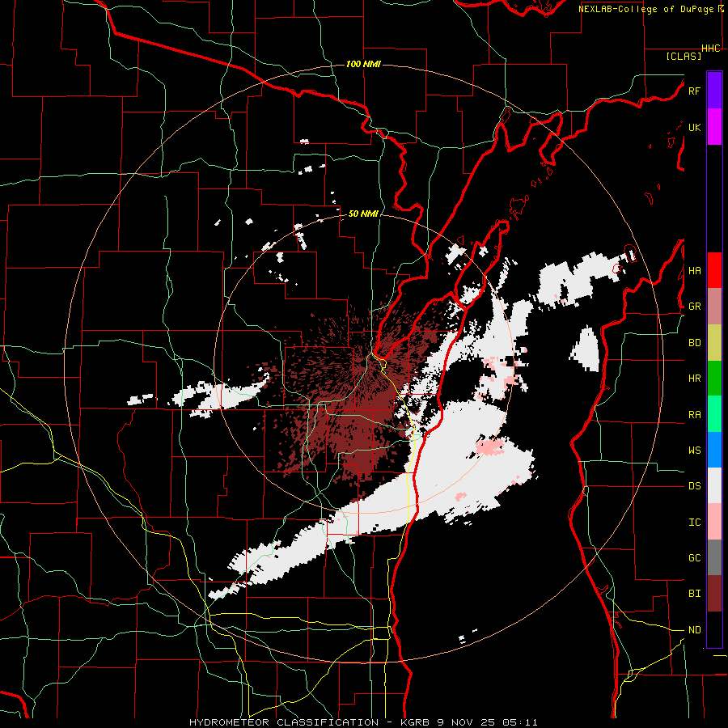Click the RA legend label
The width and height of the screenshot is (728, 728).
(x=694, y=414)
